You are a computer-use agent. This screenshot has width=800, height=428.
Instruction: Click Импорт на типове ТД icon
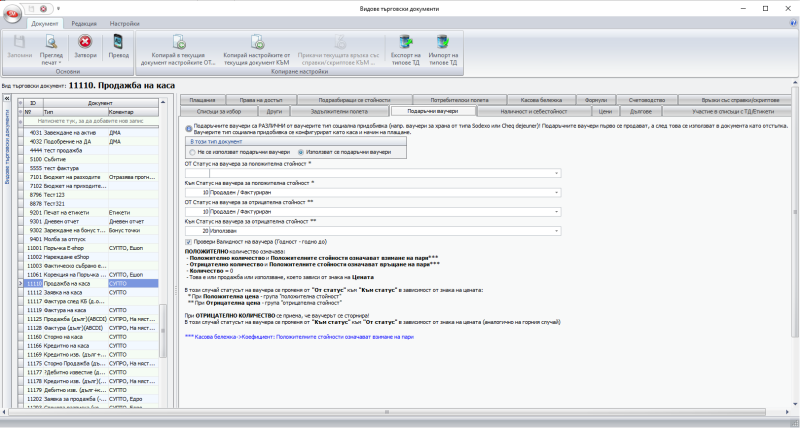pyautogui.click(x=443, y=49)
